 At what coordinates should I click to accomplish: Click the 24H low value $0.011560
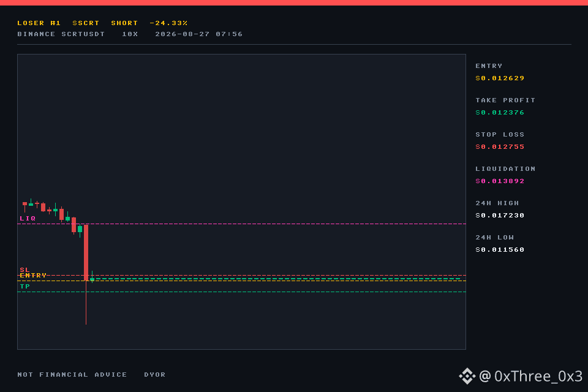coord(500,249)
